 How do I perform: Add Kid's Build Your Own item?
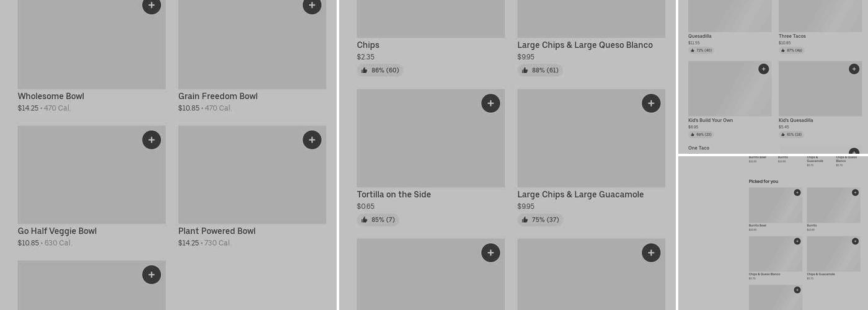click(x=764, y=69)
